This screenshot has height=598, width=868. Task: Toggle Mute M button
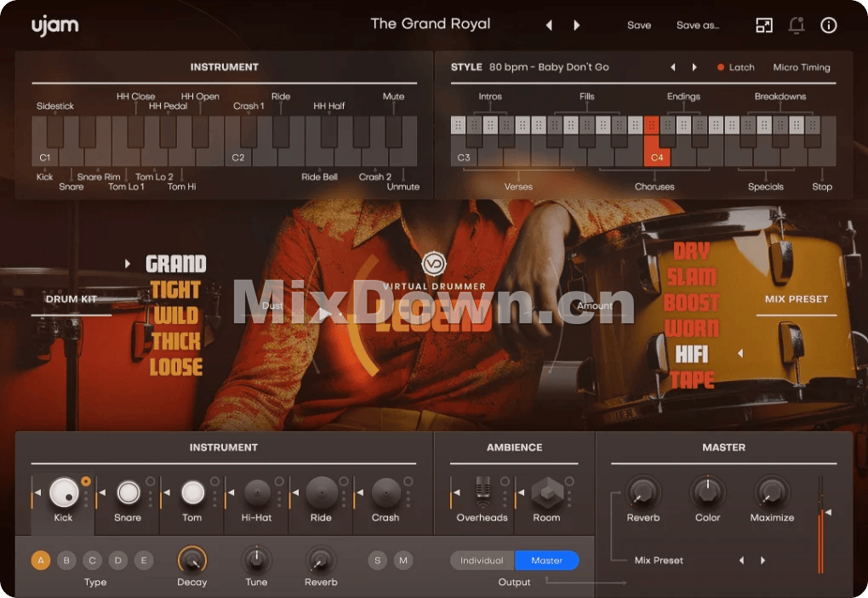pos(403,561)
